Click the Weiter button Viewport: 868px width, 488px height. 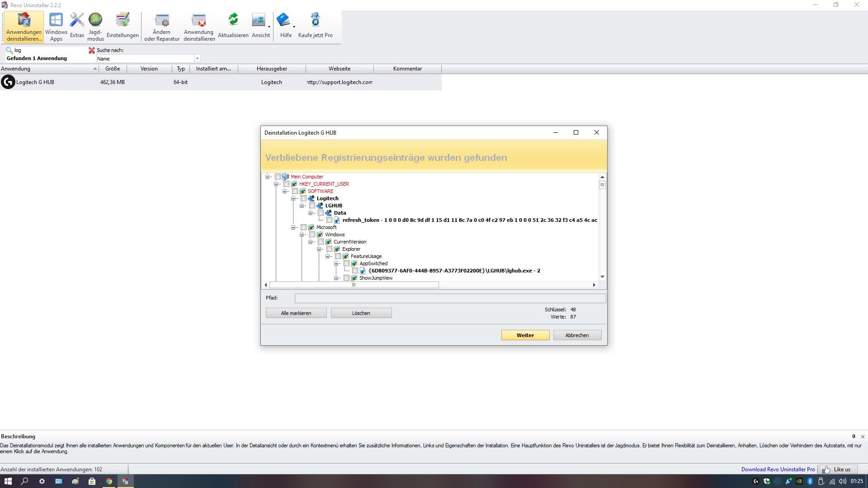tap(525, 335)
